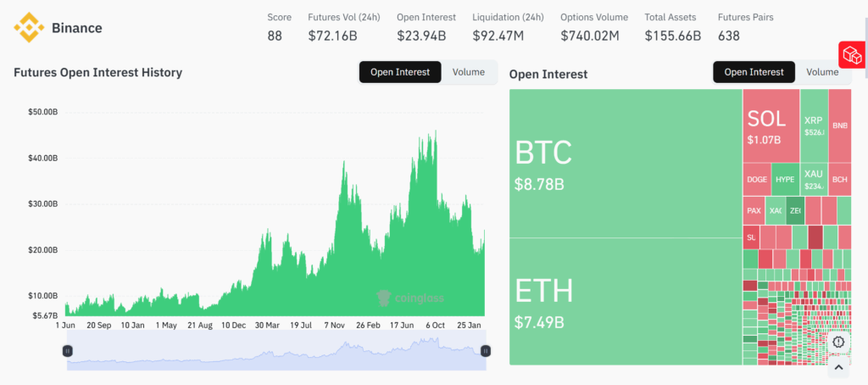Screen dimensions: 868x385
Task: Switch treemap view to Volume
Action: [x=821, y=72]
